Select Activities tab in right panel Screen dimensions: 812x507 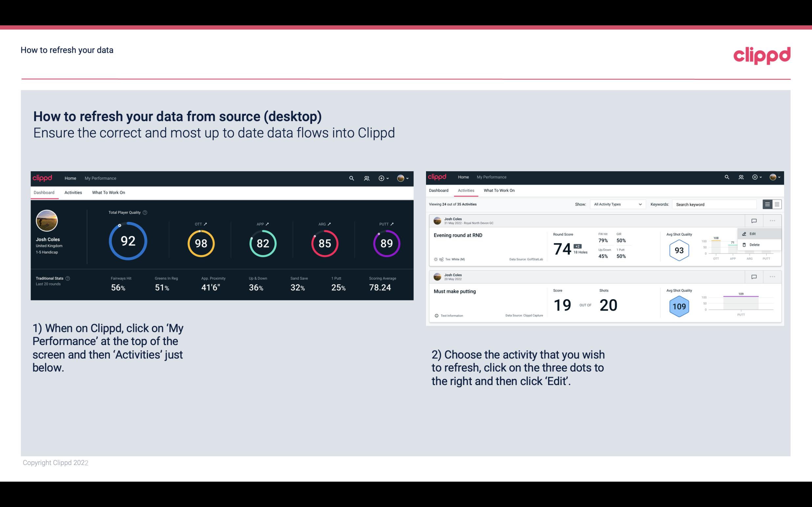pyautogui.click(x=466, y=190)
